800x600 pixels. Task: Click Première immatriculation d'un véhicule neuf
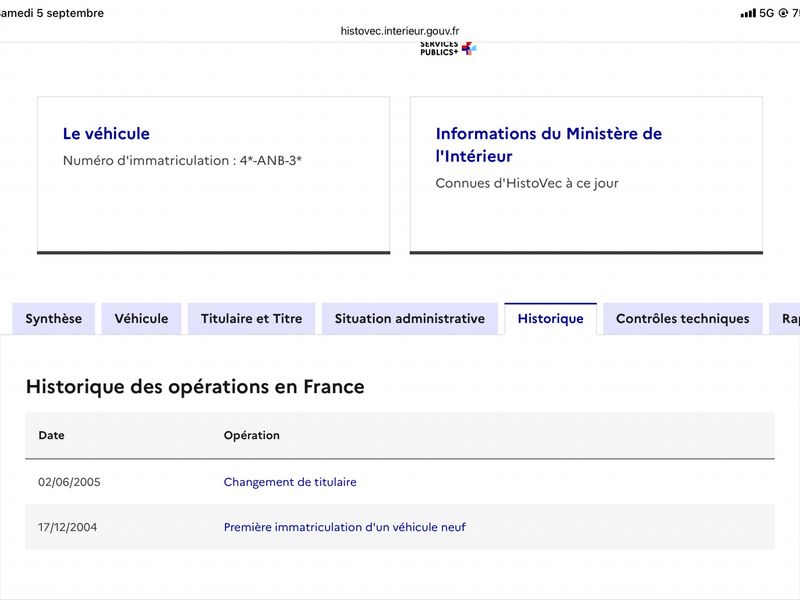pos(344,527)
